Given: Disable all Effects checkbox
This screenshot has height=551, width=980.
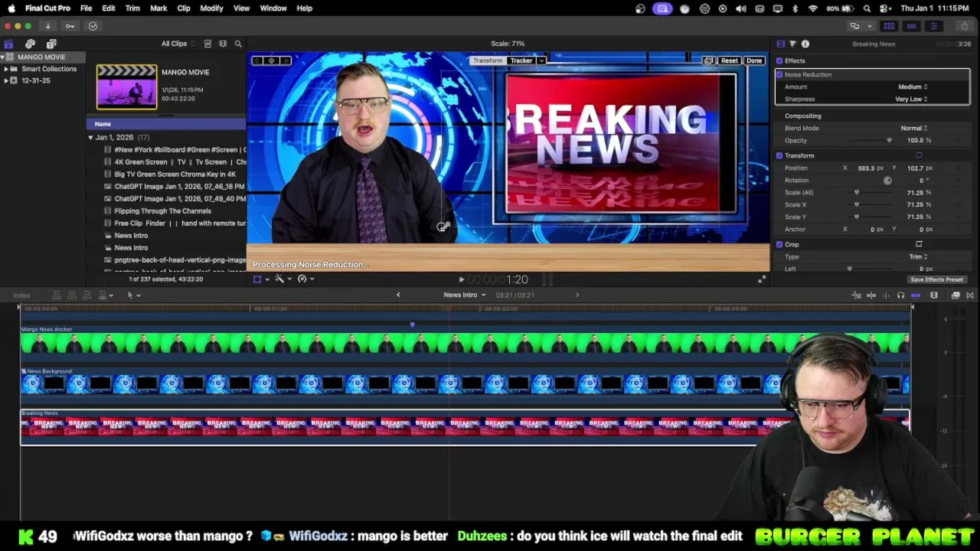Looking at the screenshot, I should click(779, 60).
